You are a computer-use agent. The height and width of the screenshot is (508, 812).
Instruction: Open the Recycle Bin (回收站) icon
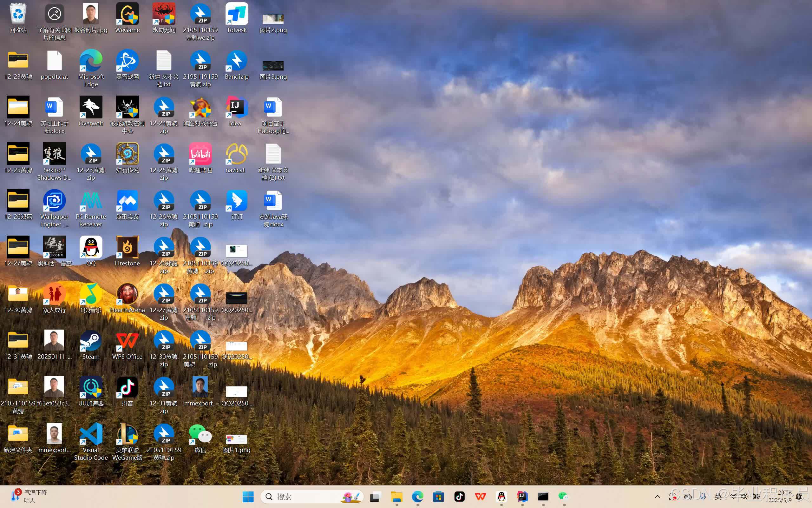pos(18,18)
